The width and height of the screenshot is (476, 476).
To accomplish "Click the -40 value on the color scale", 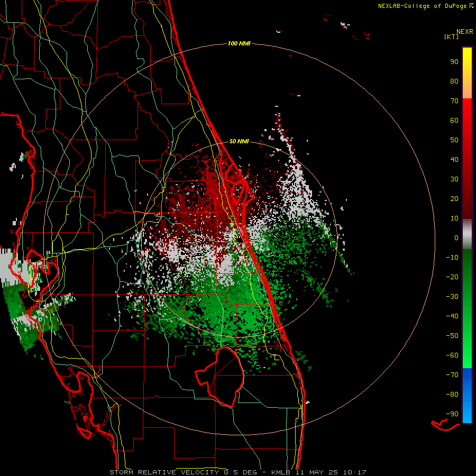I will tap(452, 316).
